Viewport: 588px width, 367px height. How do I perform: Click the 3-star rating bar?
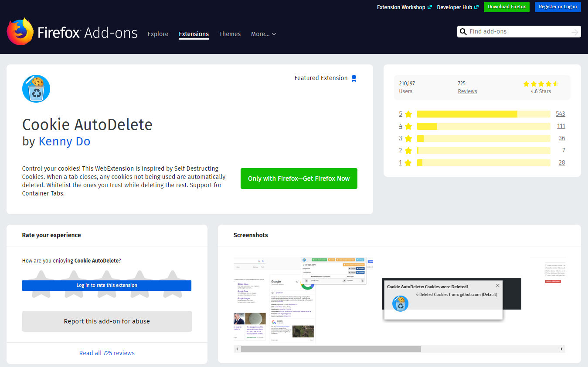(x=484, y=138)
